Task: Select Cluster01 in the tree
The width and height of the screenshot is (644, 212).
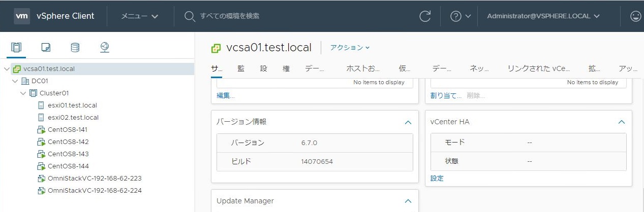Action: click(54, 93)
